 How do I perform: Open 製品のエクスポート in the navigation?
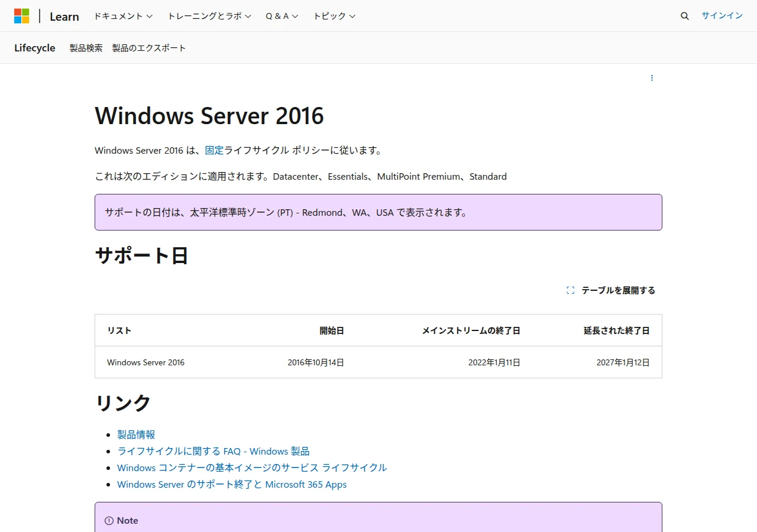(x=149, y=48)
